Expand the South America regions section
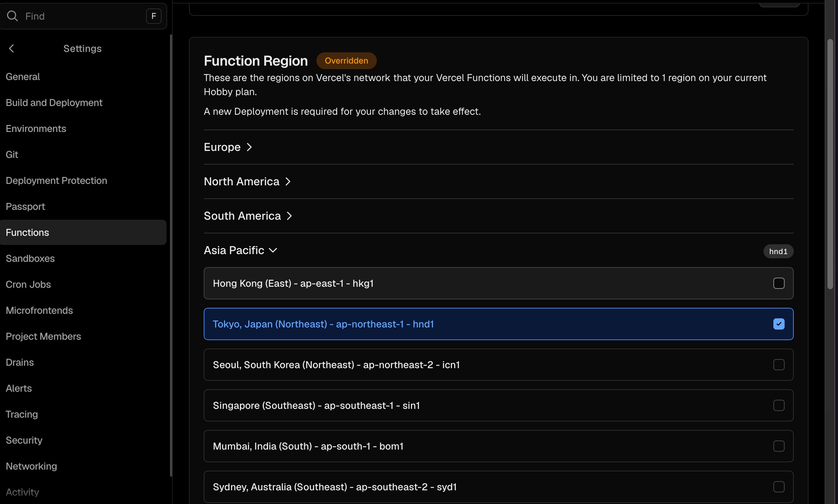838x504 pixels. click(248, 216)
